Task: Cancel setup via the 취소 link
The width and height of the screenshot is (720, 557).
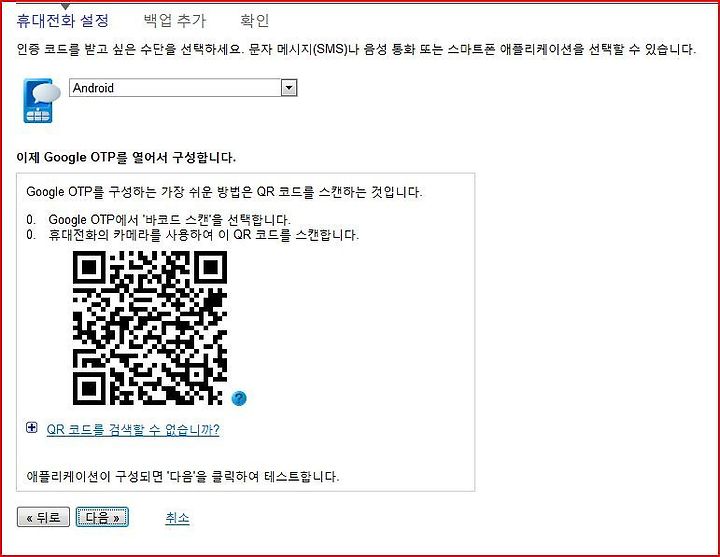Action: (177, 518)
